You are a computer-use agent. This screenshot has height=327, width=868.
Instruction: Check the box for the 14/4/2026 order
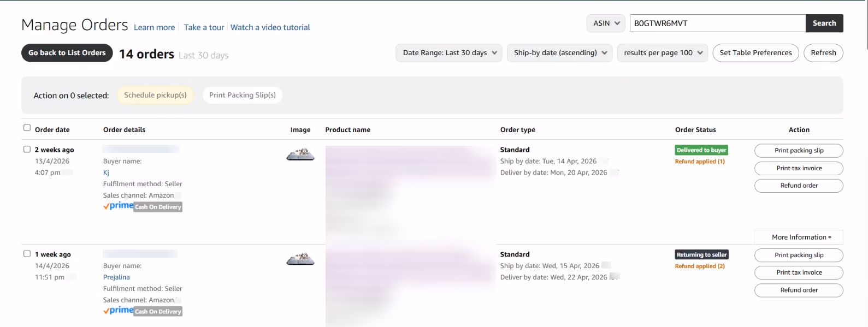(x=27, y=254)
